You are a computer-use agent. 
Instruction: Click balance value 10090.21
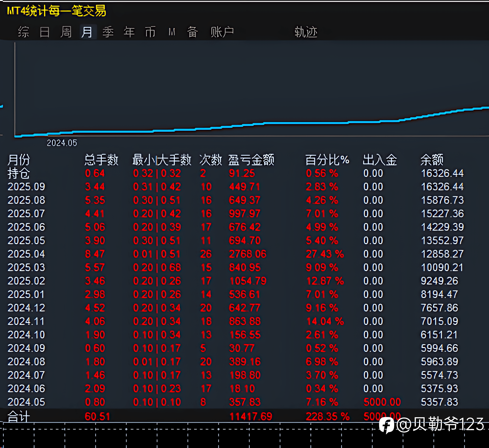click(442, 268)
